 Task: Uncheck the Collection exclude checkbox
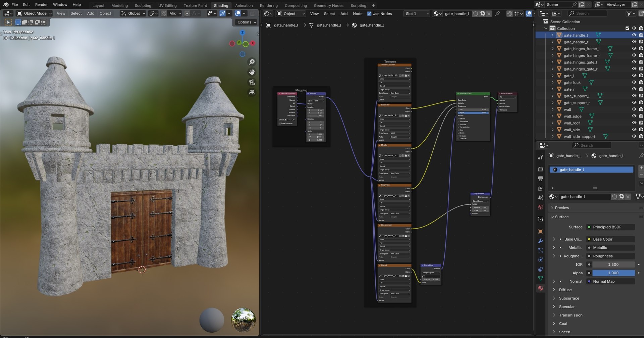click(x=627, y=29)
